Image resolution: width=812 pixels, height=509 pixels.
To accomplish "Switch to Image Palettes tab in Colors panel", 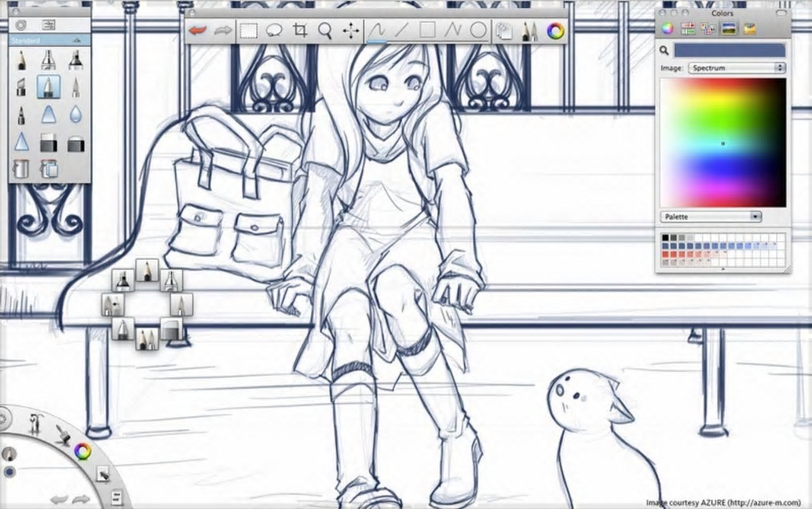I will (728, 29).
